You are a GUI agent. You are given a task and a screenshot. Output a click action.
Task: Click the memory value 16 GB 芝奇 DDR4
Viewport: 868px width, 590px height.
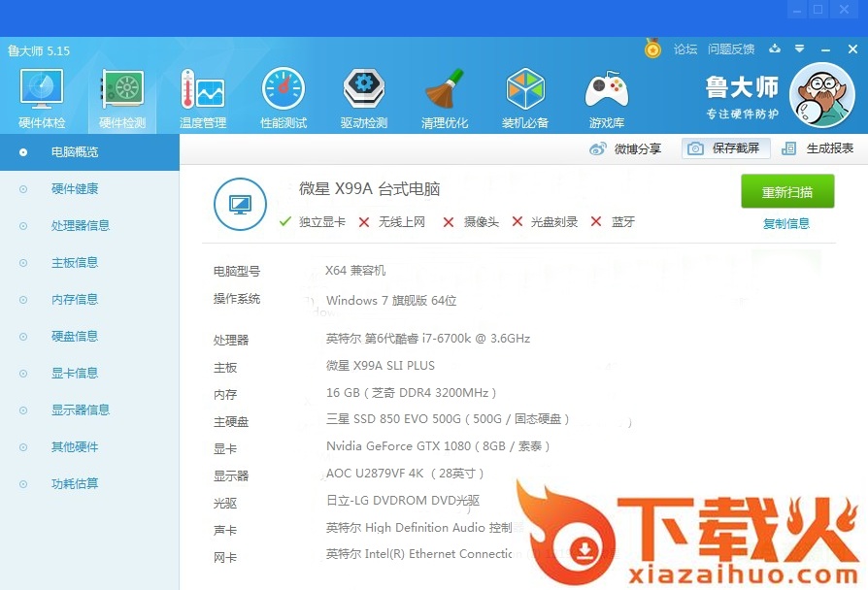(x=412, y=393)
